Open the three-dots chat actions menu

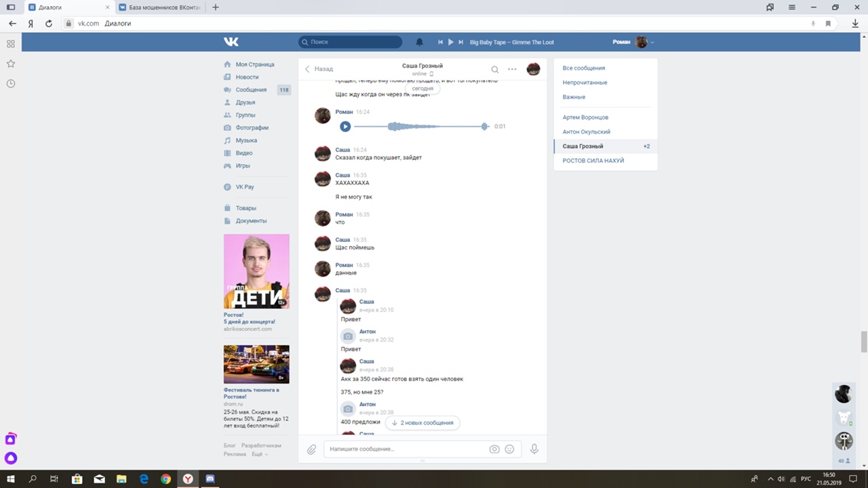coord(512,69)
